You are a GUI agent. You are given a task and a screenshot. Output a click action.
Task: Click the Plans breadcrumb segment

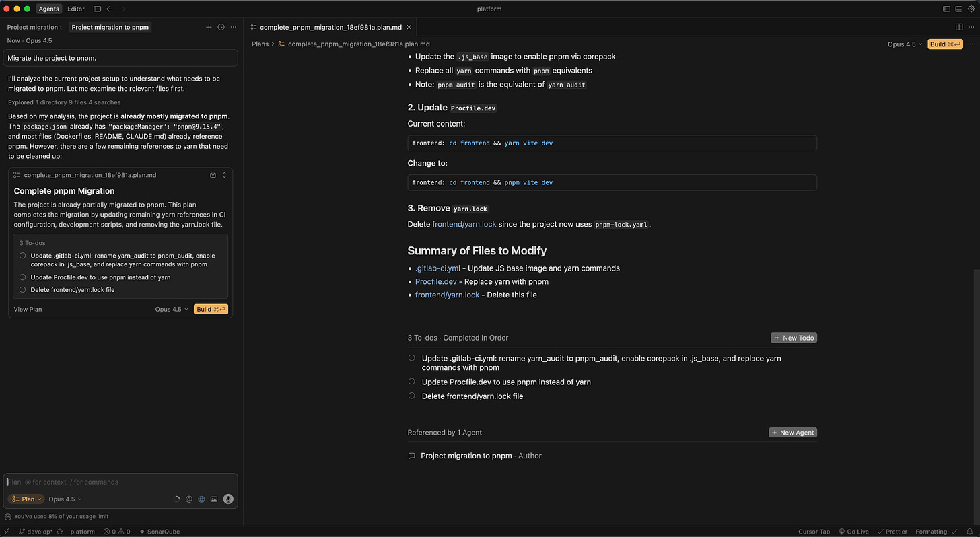point(260,44)
